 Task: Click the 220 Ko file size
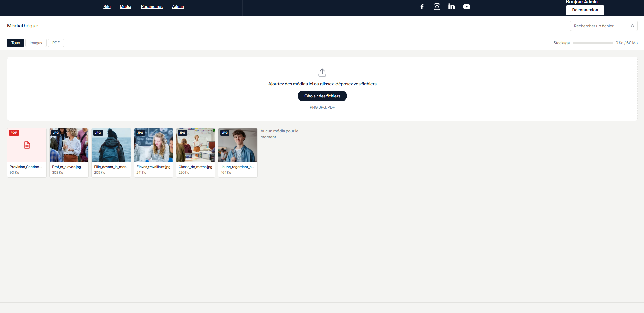coord(184,173)
